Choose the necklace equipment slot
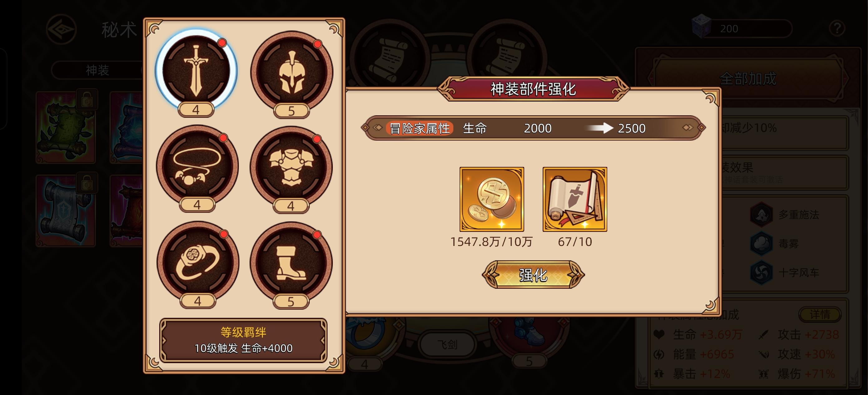 pyautogui.click(x=197, y=166)
